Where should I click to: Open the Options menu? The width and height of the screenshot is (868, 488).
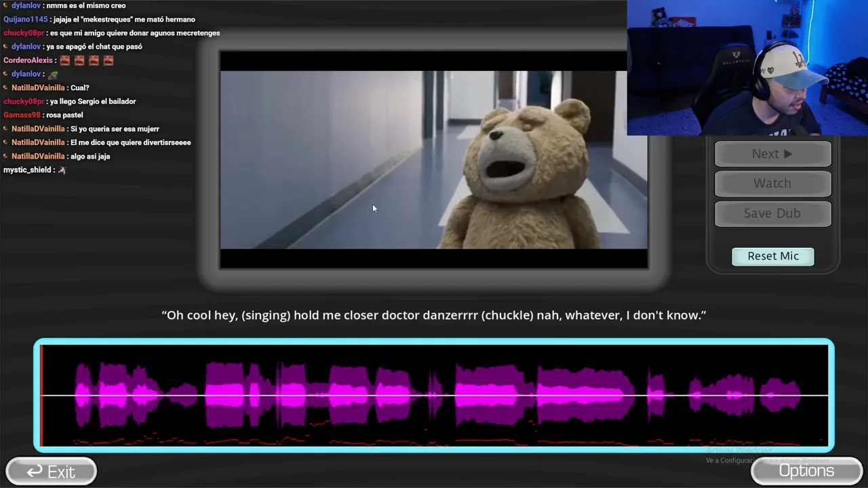[806, 471]
